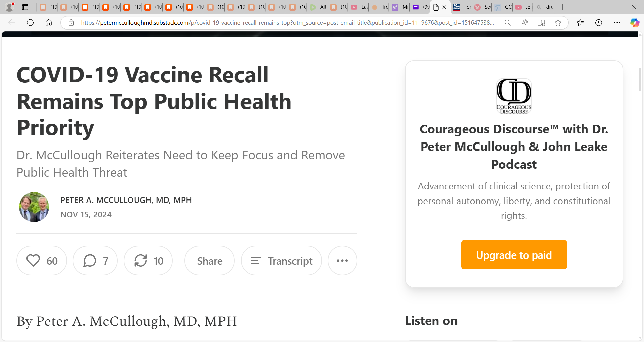Click the NOV 15, 2024 post date
644x342 pixels.
click(x=86, y=215)
